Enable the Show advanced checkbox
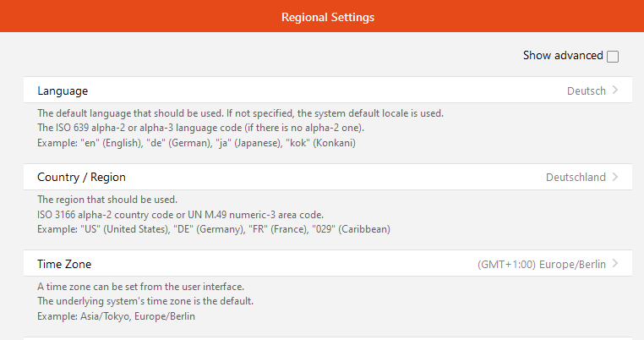The width and height of the screenshot is (644, 340). [x=613, y=57]
